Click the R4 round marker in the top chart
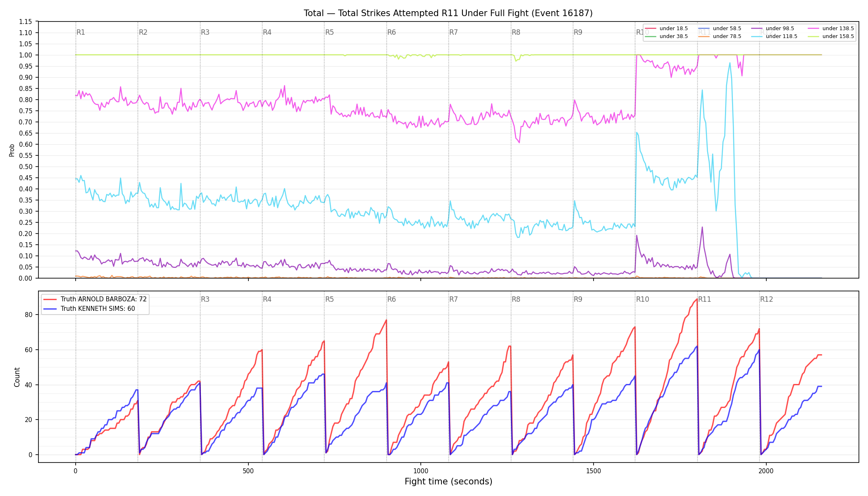The image size is (868, 496). 267,32
